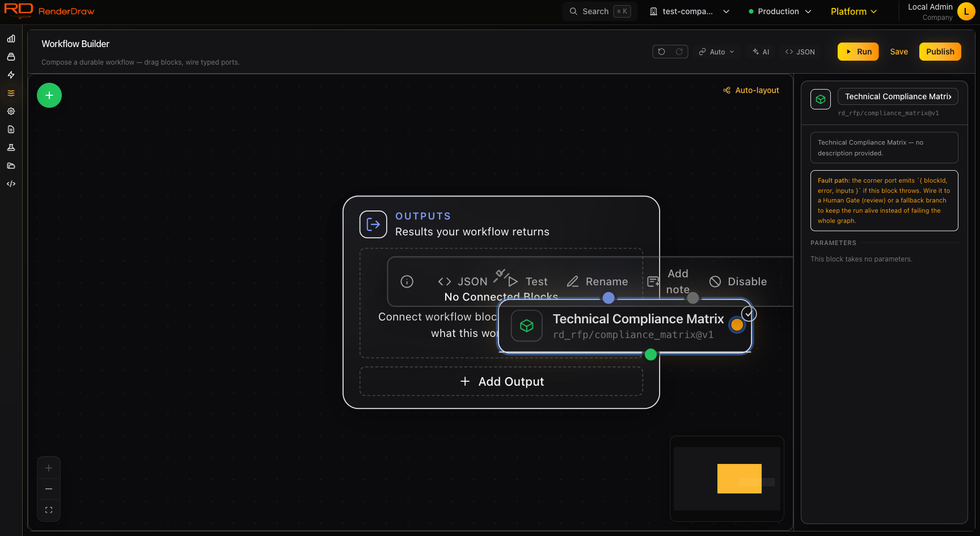Open the test-compa... company dropdown

click(689, 11)
